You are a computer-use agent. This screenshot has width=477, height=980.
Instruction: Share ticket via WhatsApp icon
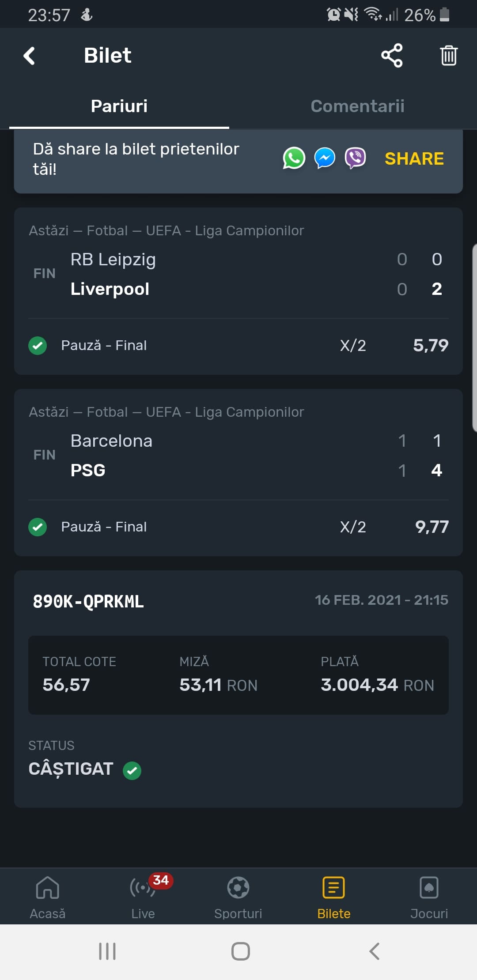click(x=294, y=158)
